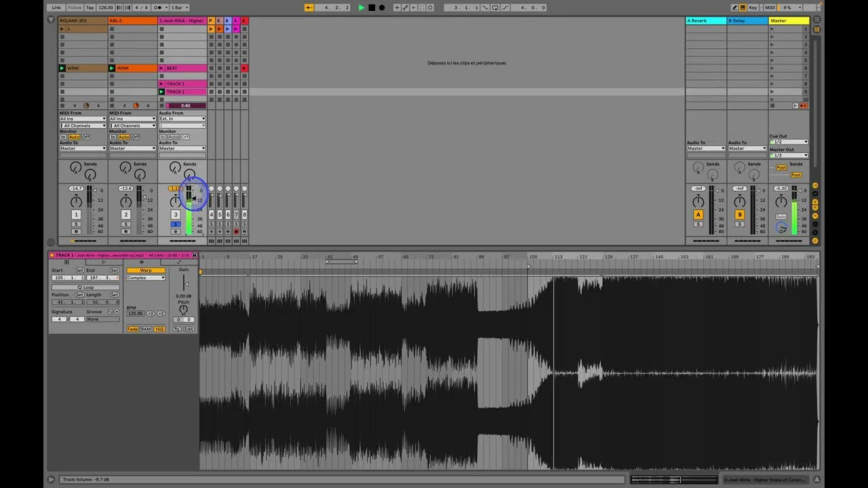Screen dimensions: 868x488
Task: Click the Stop transport button
Action: point(372,7)
